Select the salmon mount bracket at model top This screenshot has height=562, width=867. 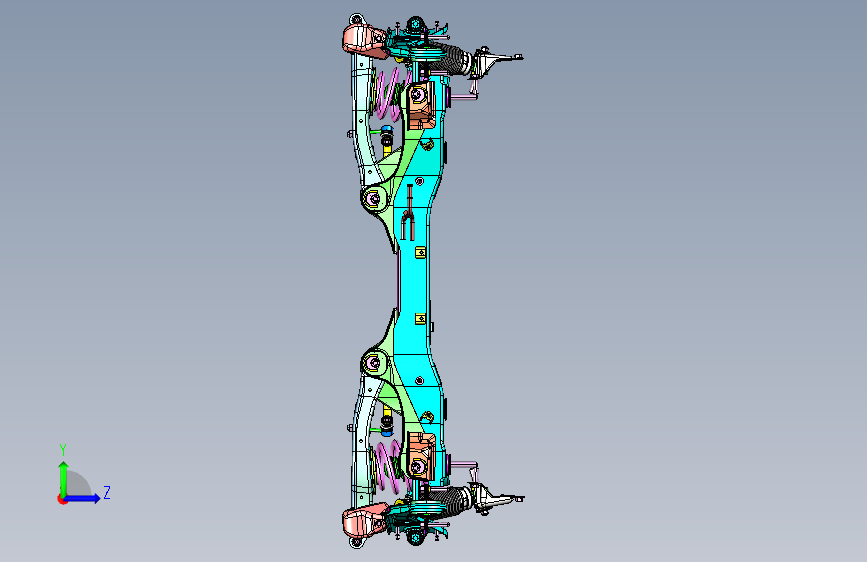365,41
